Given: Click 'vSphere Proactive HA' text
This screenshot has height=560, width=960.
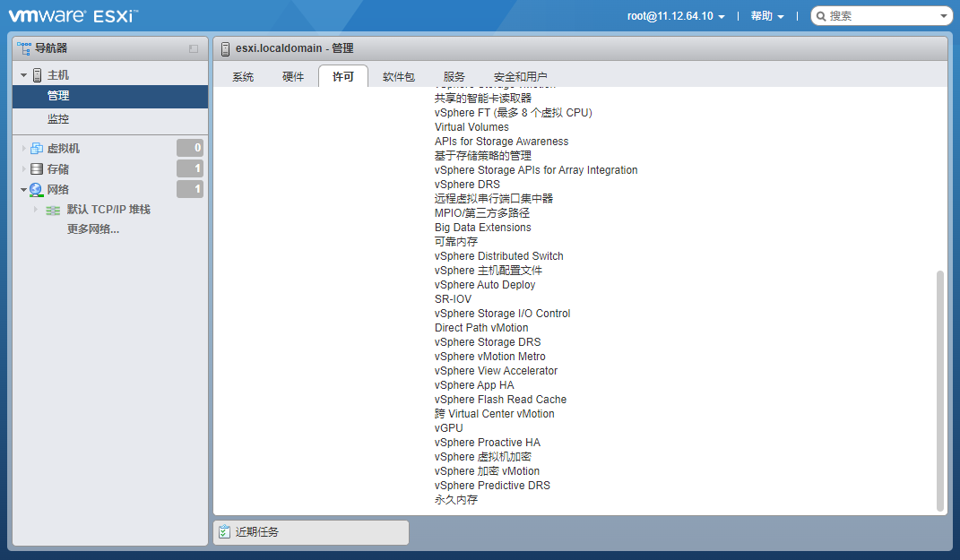Looking at the screenshot, I should (488, 443).
